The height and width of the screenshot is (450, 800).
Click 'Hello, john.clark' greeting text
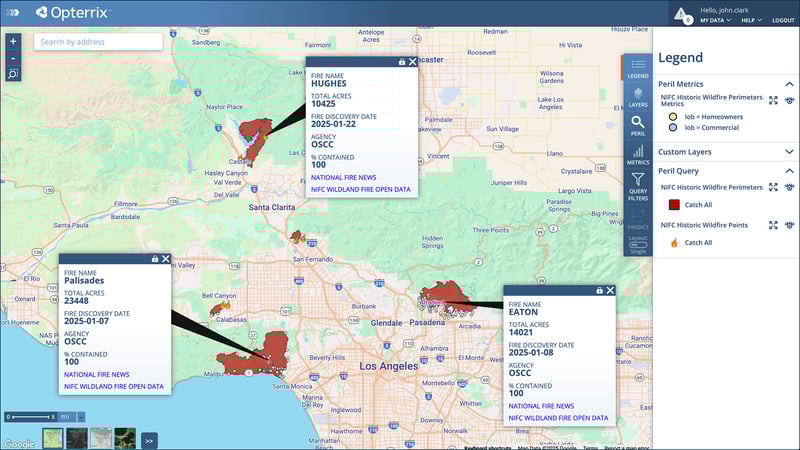click(724, 10)
